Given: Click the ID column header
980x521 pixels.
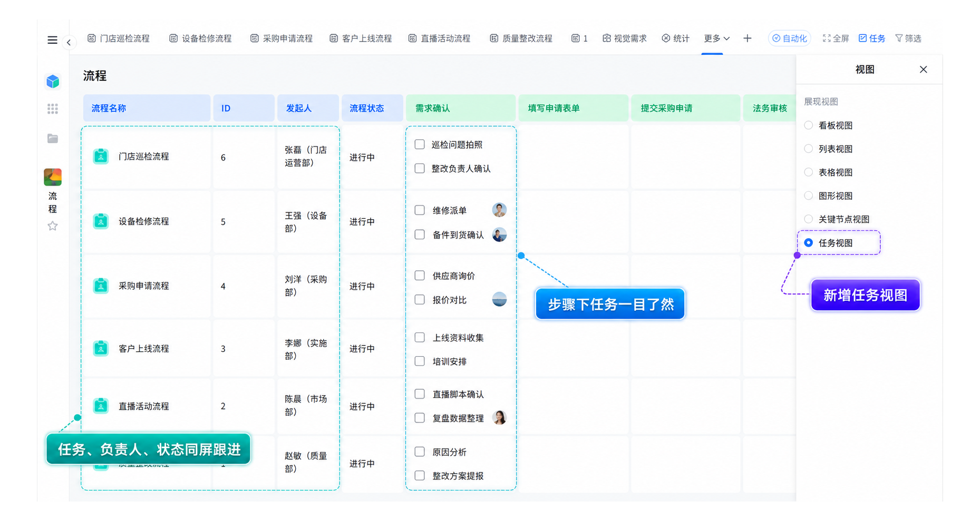Looking at the screenshot, I should (x=244, y=108).
